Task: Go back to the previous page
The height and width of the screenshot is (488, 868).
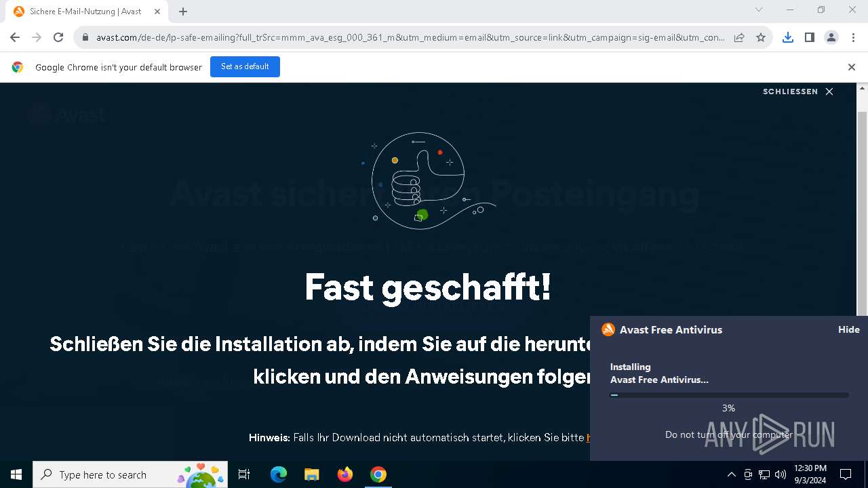Action: click(15, 37)
